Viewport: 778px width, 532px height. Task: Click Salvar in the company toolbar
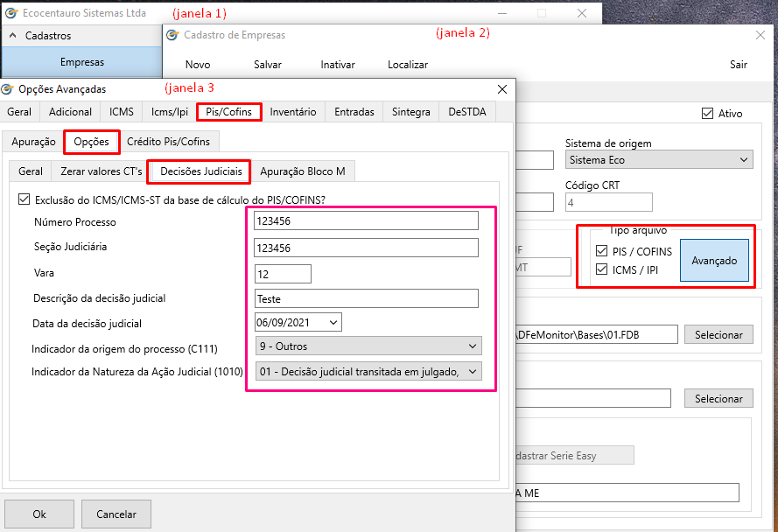tap(267, 65)
